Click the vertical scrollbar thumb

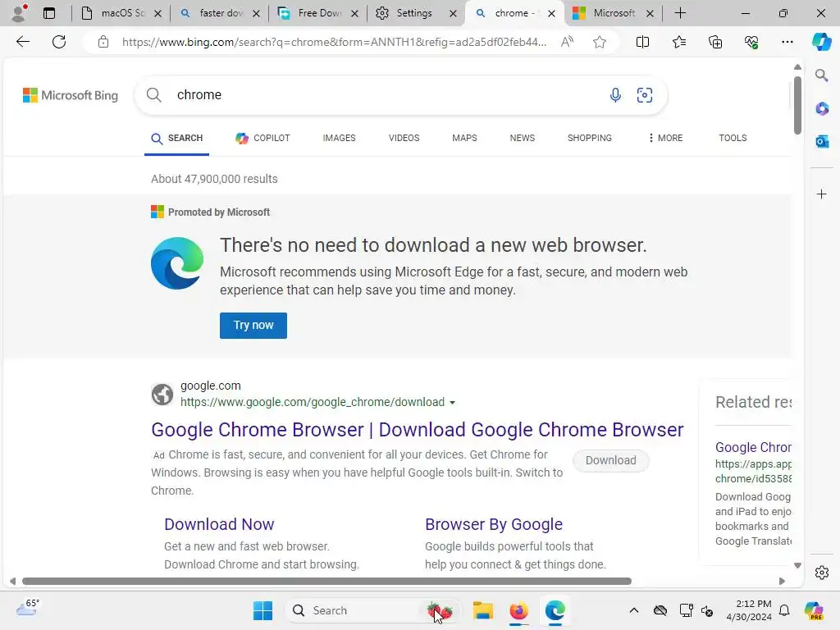[x=797, y=105]
